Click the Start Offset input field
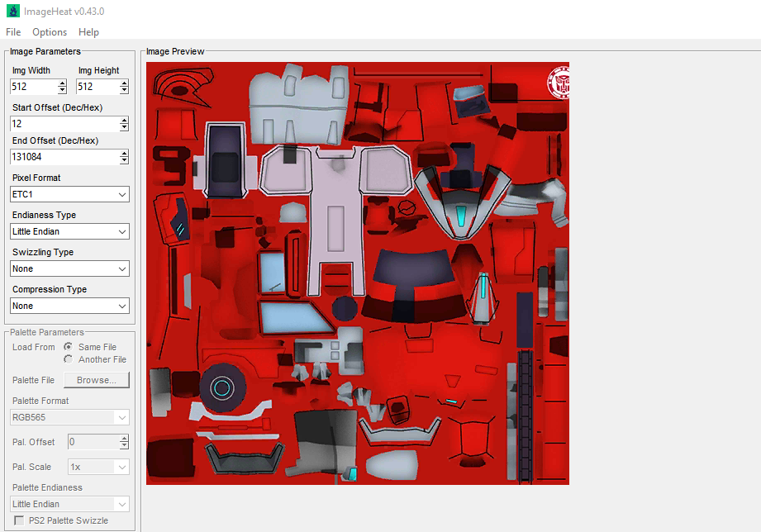The image size is (761, 532). (64, 124)
